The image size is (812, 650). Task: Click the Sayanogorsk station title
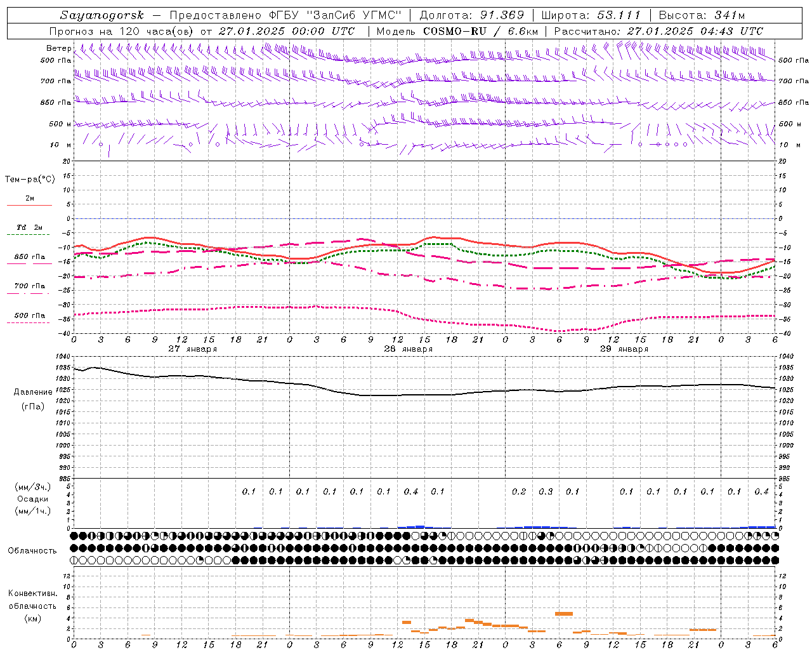102,15
